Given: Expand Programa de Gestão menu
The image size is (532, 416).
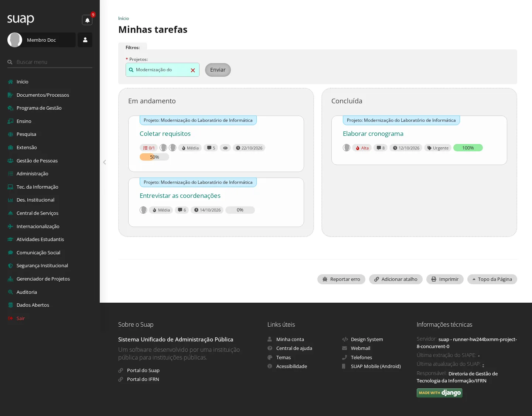Looking at the screenshot, I should 50,108.
